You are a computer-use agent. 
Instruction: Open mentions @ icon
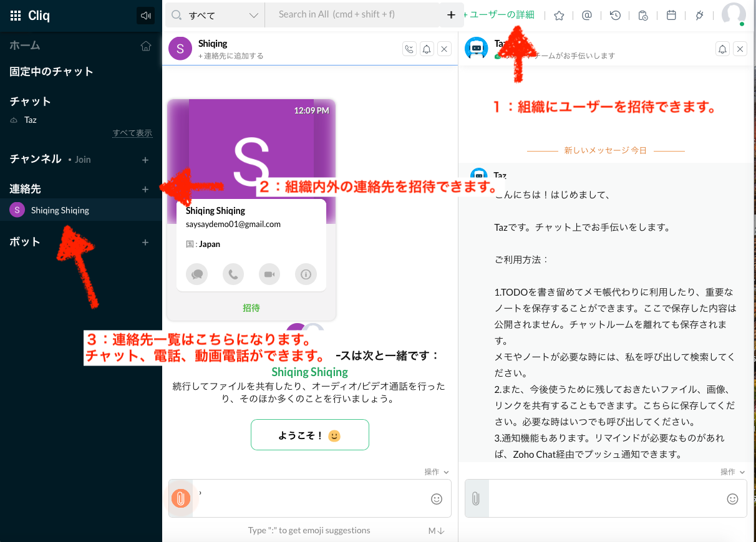coord(586,16)
